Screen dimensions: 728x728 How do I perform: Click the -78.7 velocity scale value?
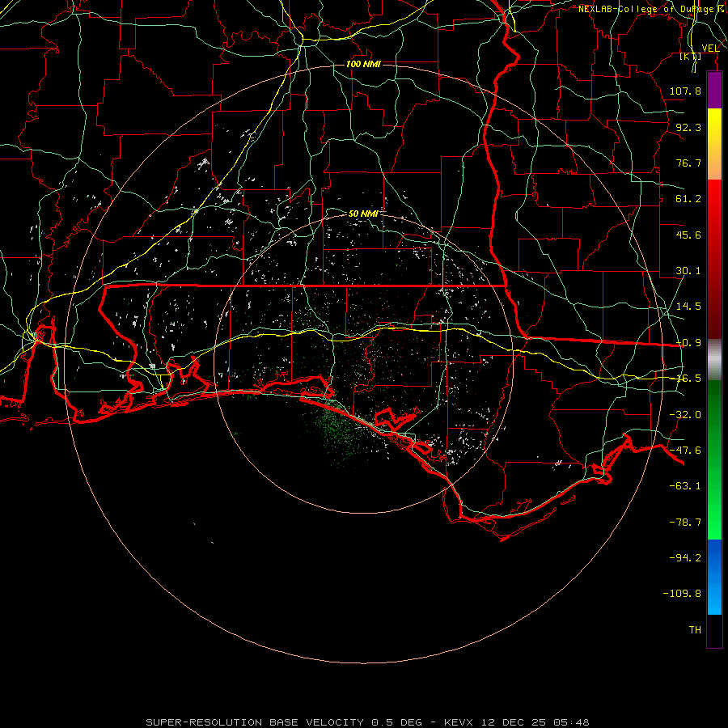685,523
